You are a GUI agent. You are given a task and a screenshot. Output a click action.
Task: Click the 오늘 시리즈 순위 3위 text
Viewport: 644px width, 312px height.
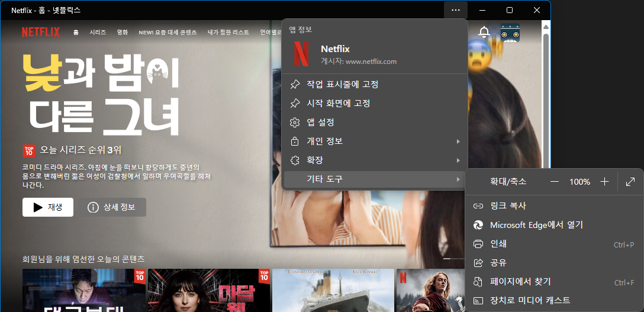80,150
